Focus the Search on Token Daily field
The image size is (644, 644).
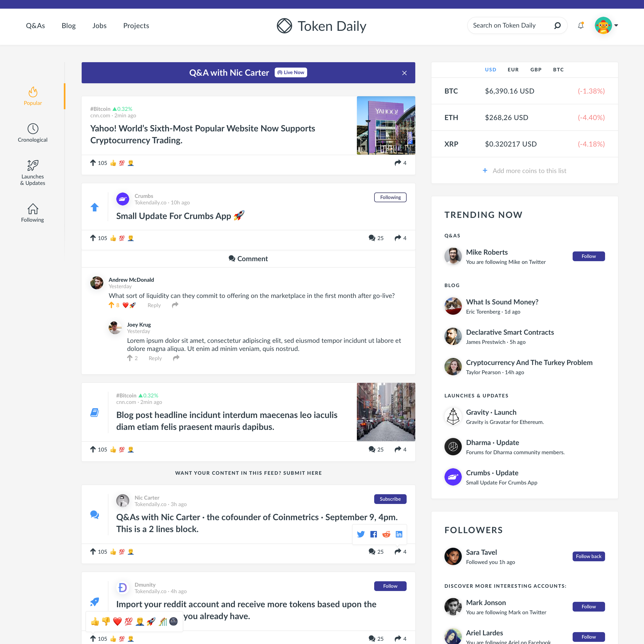click(x=517, y=25)
